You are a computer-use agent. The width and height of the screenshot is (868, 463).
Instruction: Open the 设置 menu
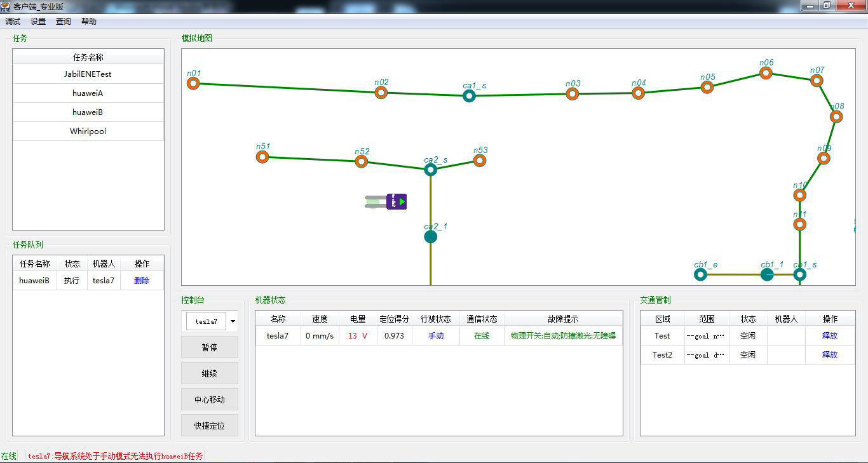tap(38, 22)
